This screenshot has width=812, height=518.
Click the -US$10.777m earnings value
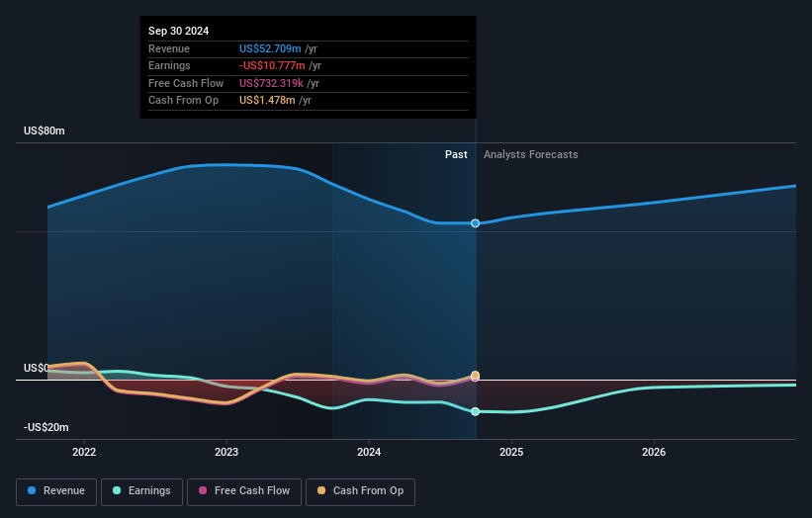(x=272, y=65)
